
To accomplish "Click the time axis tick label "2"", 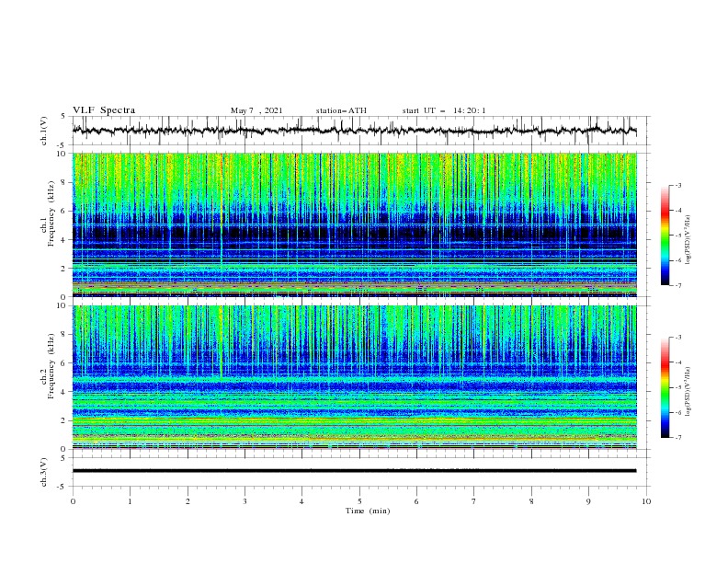I will point(188,501).
